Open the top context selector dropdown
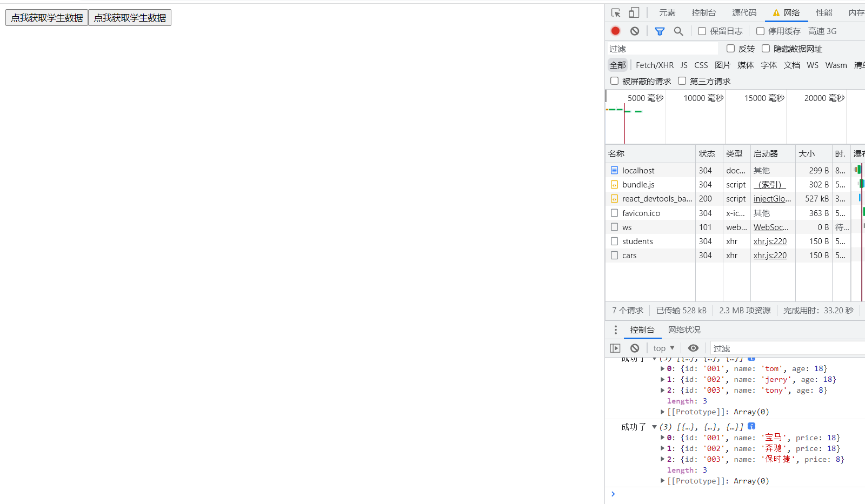 664,348
